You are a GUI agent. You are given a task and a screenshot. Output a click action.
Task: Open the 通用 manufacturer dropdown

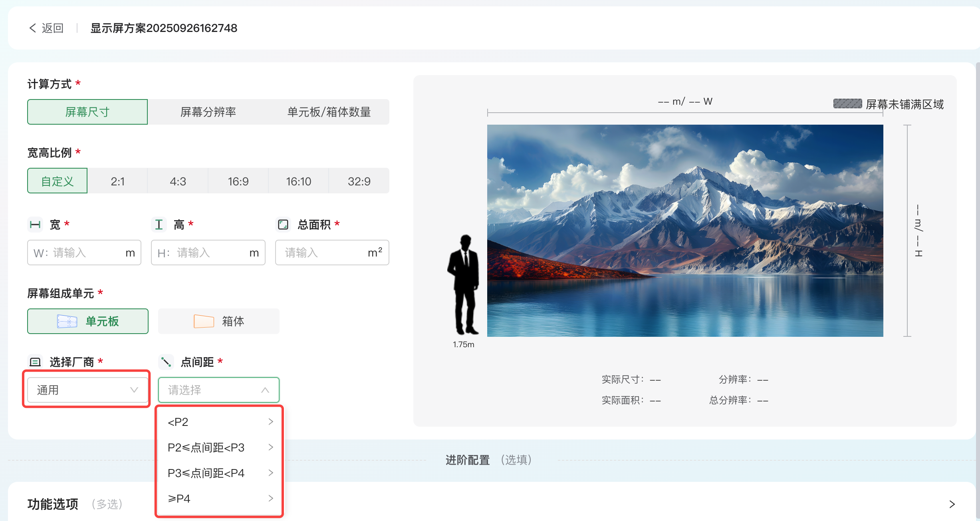pos(87,390)
